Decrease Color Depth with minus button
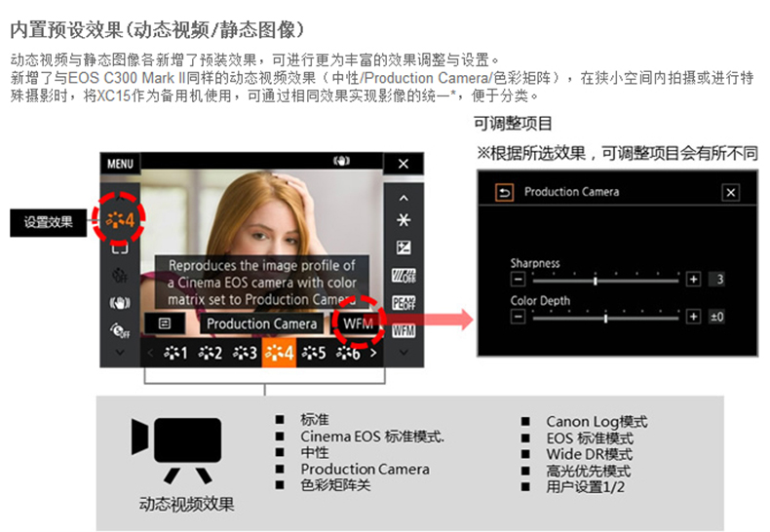 (519, 317)
